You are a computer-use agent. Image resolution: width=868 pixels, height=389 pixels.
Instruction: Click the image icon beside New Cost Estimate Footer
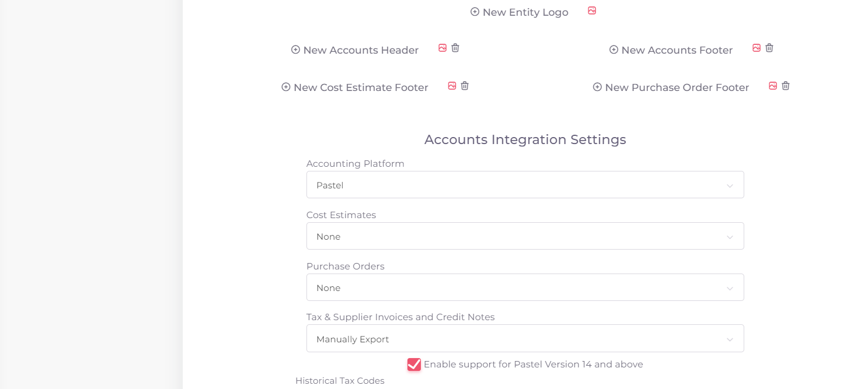coord(452,85)
